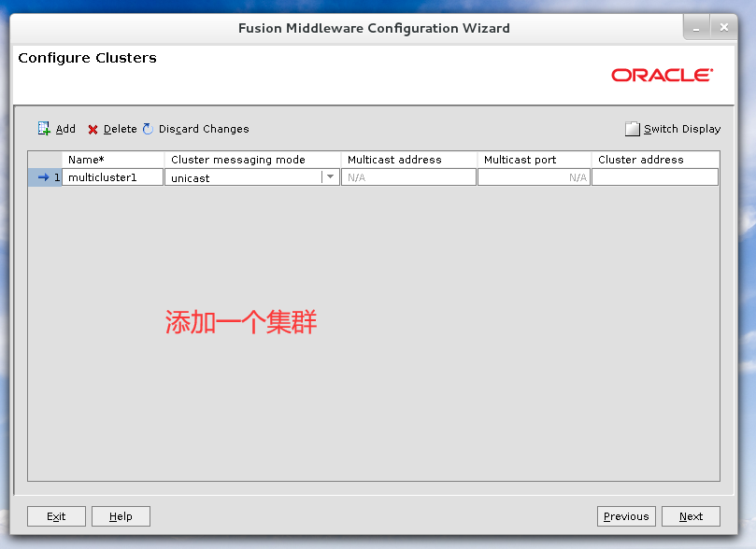Click the Multicast address N/A field
Image resolution: width=756 pixels, height=549 pixels.
[x=409, y=177]
